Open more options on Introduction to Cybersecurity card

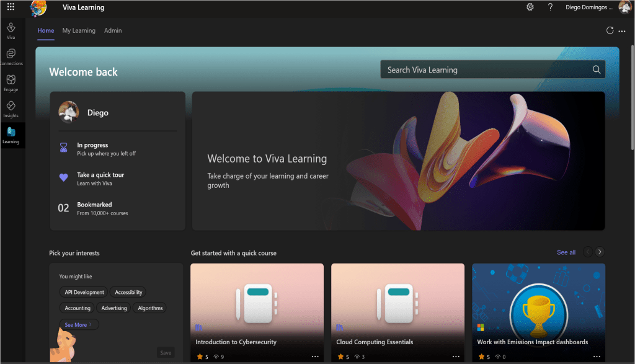315,357
